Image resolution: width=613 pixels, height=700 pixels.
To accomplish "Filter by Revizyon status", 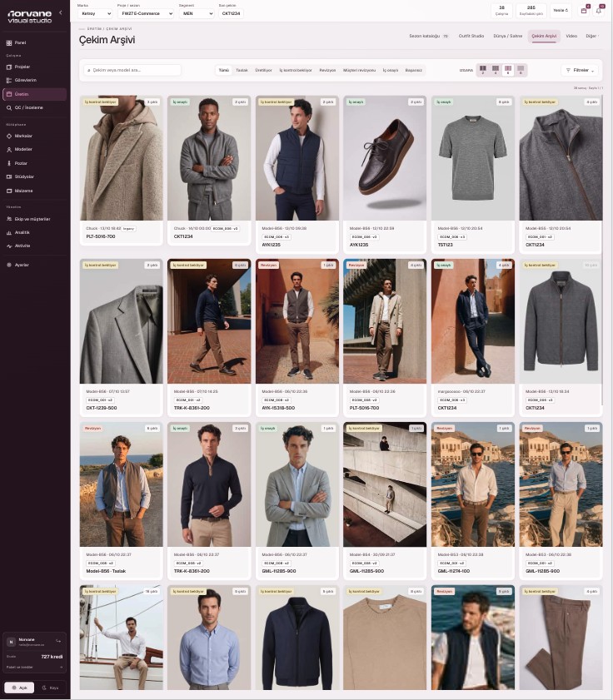I will 327,70.
